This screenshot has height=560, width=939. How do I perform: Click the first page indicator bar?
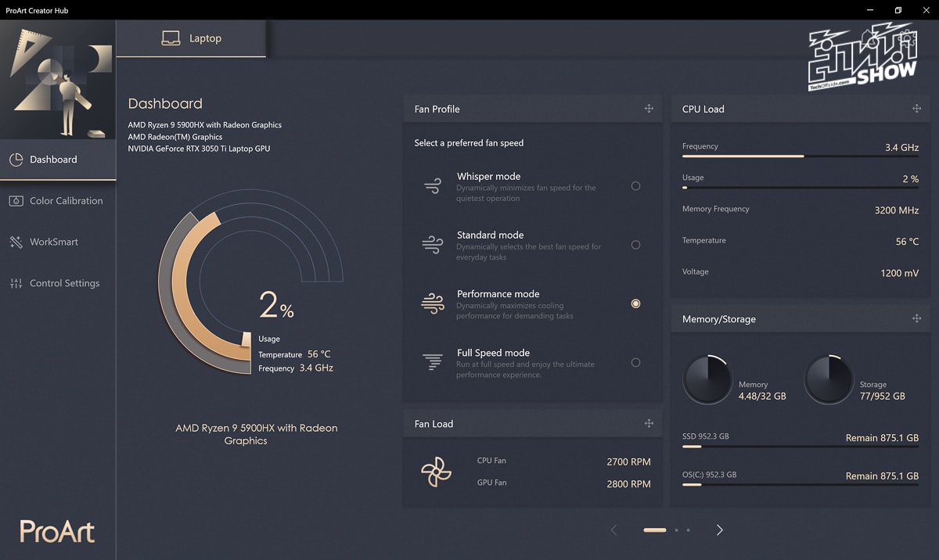[x=654, y=530]
